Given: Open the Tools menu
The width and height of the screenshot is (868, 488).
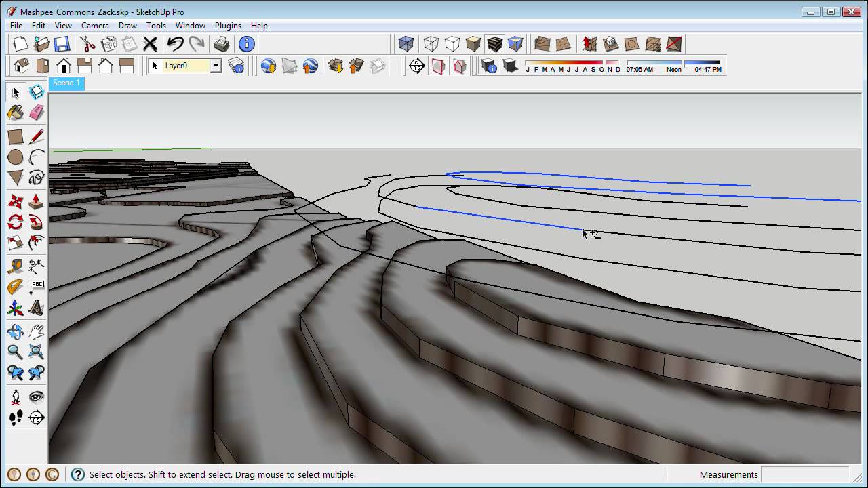Looking at the screenshot, I should [156, 25].
